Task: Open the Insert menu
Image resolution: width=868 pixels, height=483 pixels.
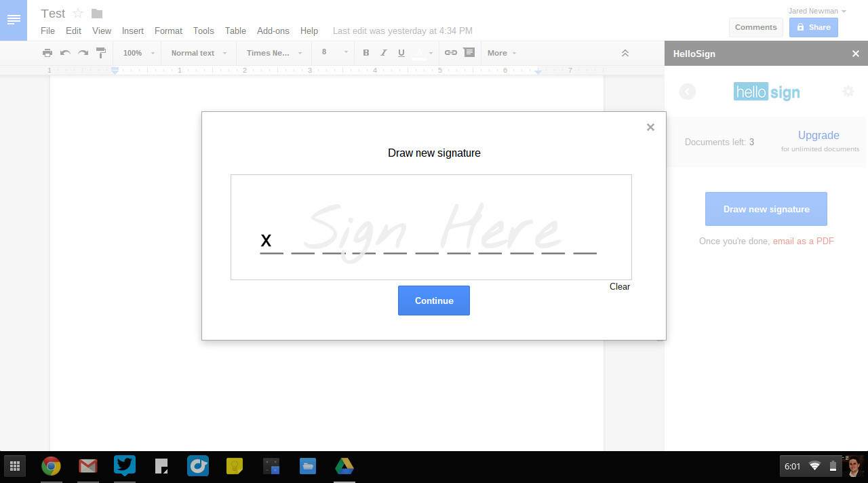Action: pyautogui.click(x=133, y=31)
